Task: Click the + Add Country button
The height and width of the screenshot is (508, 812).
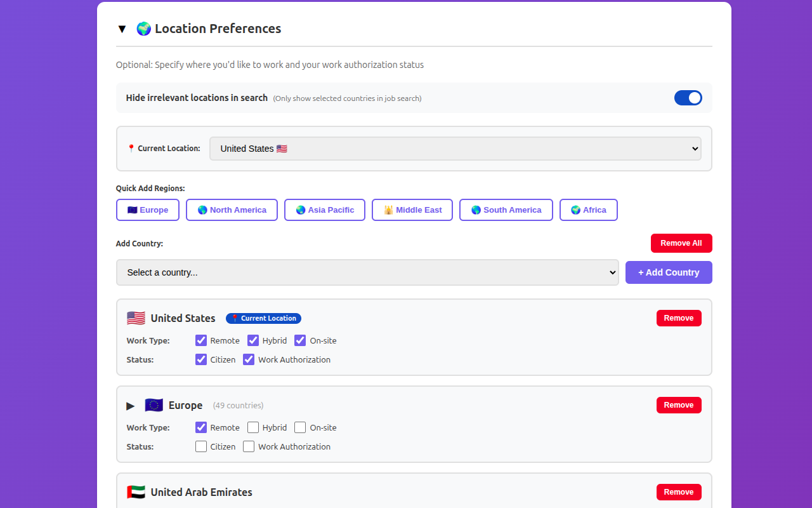Action: click(669, 272)
